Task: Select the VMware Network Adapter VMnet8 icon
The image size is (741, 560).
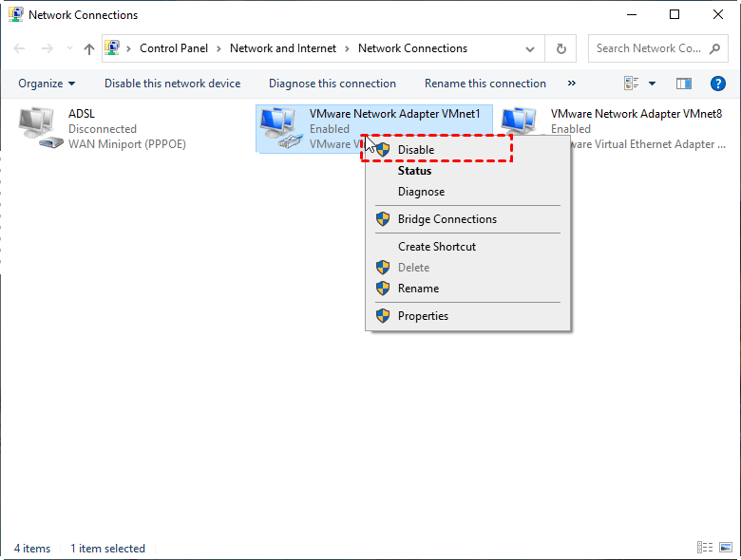Action: point(519,121)
